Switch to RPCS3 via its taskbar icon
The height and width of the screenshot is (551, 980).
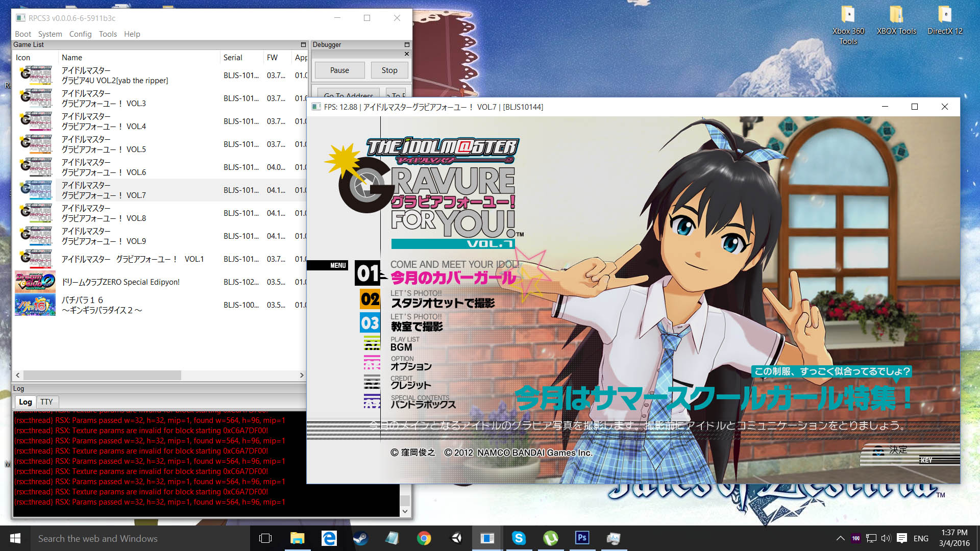(x=487, y=538)
